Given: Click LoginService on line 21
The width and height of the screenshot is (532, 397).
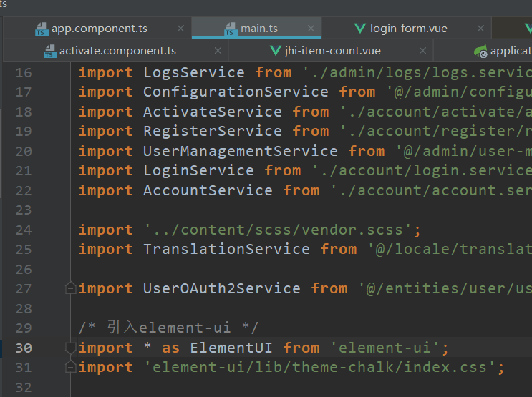Looking at the screenshot, I should point(198,170).
